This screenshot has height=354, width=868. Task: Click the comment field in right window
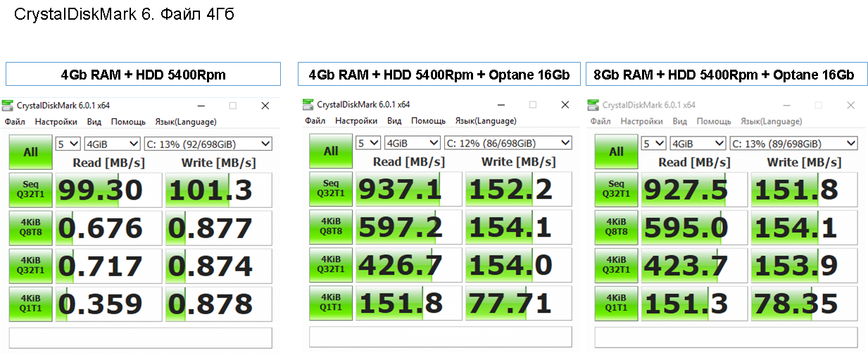tap(727, 337)
